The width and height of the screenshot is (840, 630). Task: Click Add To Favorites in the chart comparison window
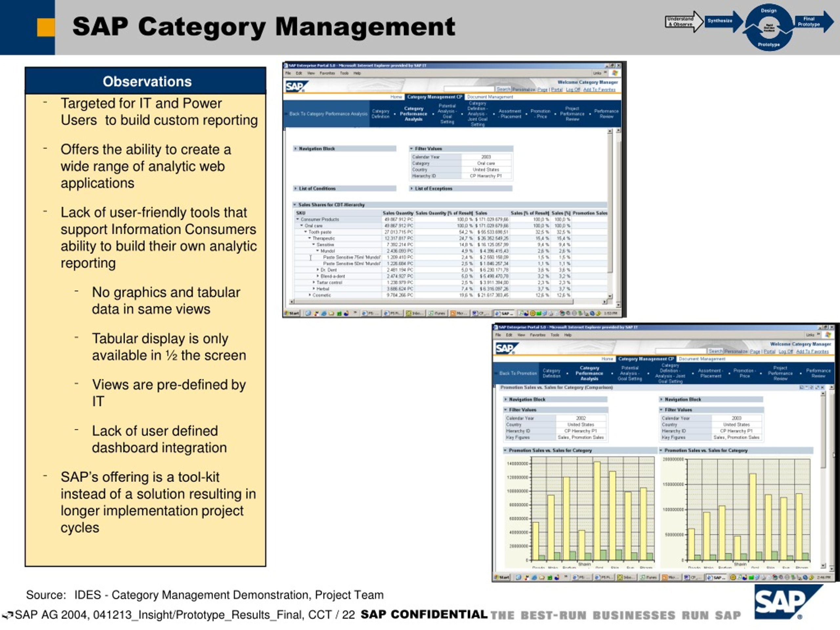tap(812, 351)
